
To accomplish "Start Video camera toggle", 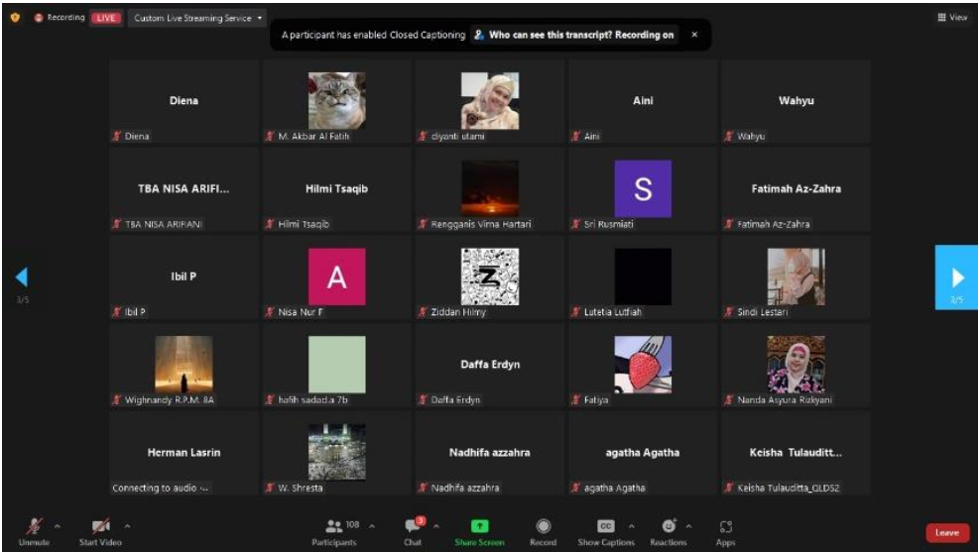I will [100, 526].
